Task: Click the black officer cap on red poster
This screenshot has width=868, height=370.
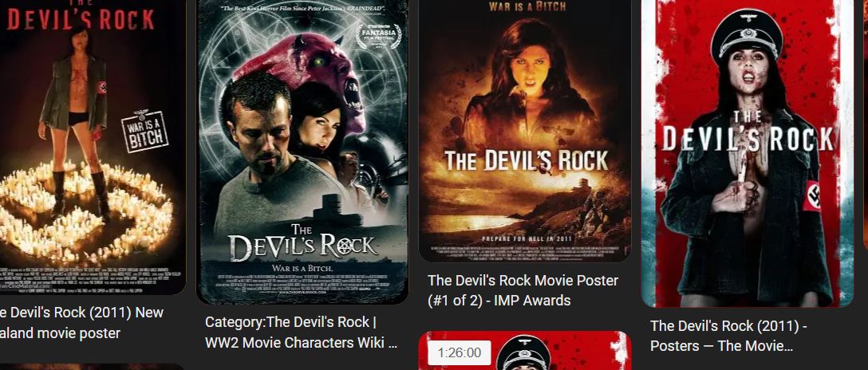Action: (x=747, y=35)
